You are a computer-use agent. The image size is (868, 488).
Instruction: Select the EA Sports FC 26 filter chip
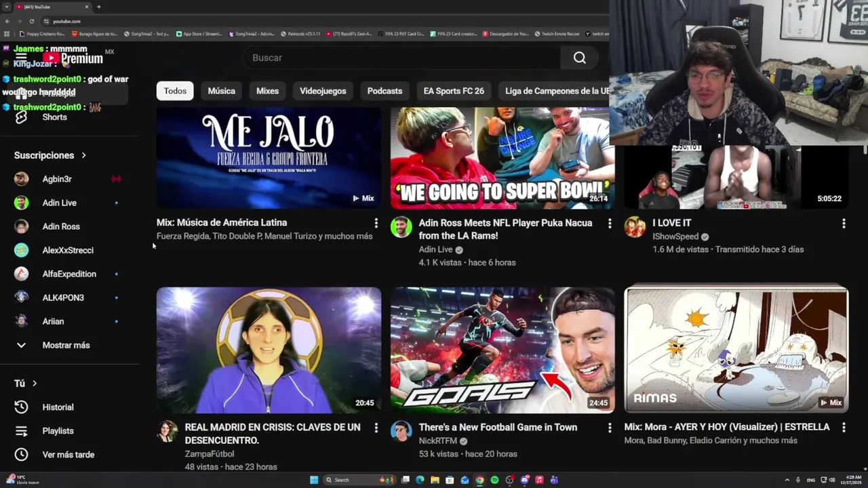tap(454, 91)
